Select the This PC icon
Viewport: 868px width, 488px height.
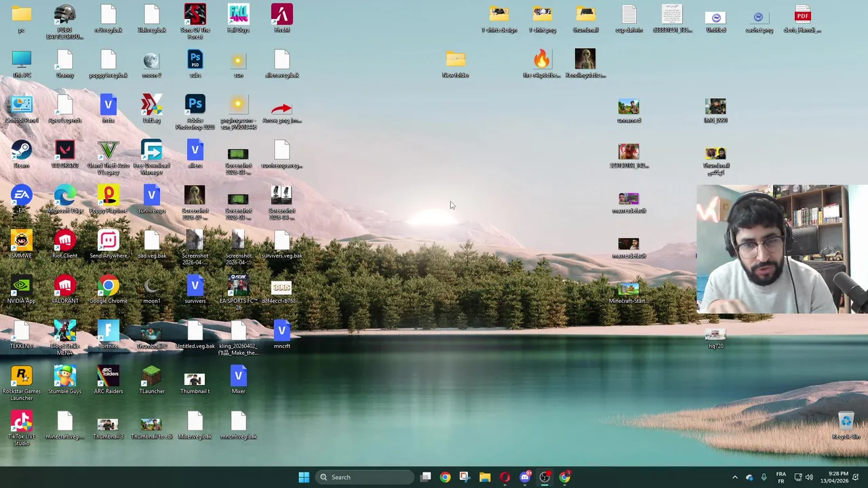point(21,64)
